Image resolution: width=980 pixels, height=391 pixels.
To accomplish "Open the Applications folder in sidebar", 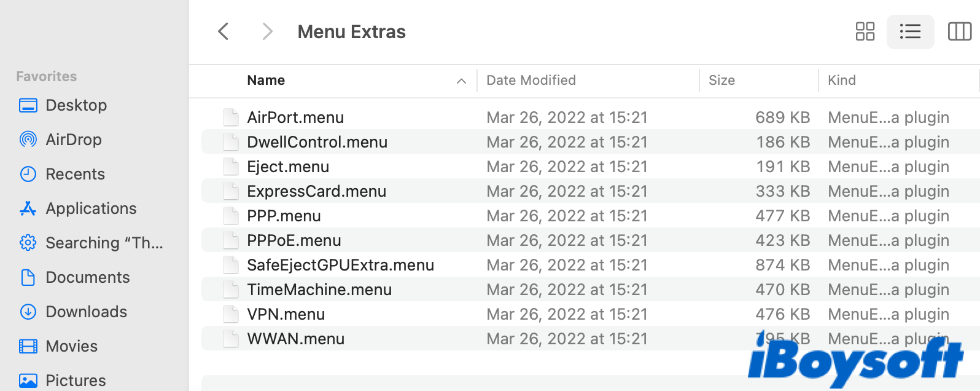I will [x=91, y=208].
